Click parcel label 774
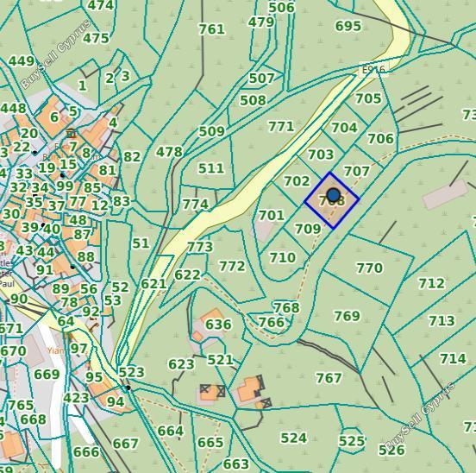476x473 pixels. tap(196, 204)
